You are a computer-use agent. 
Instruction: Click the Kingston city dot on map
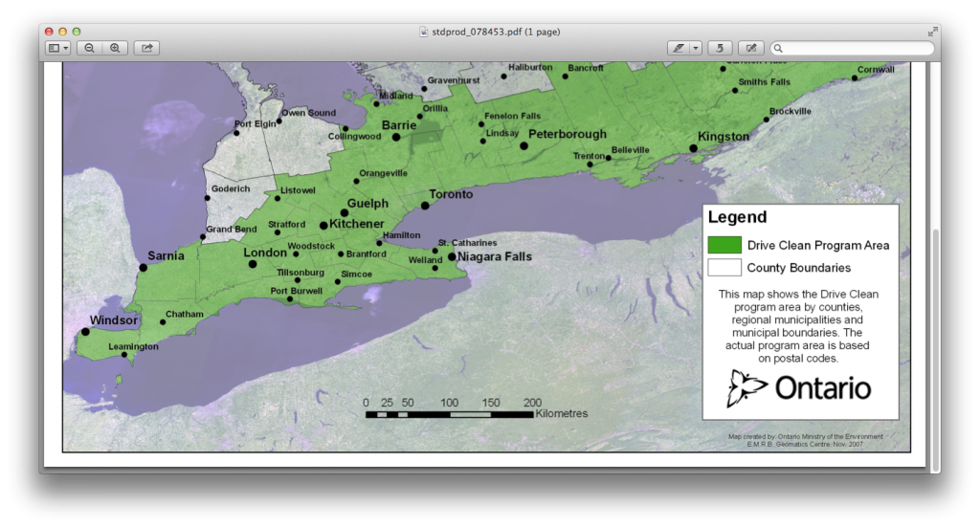pyautogui.click(x=693, y=148)
